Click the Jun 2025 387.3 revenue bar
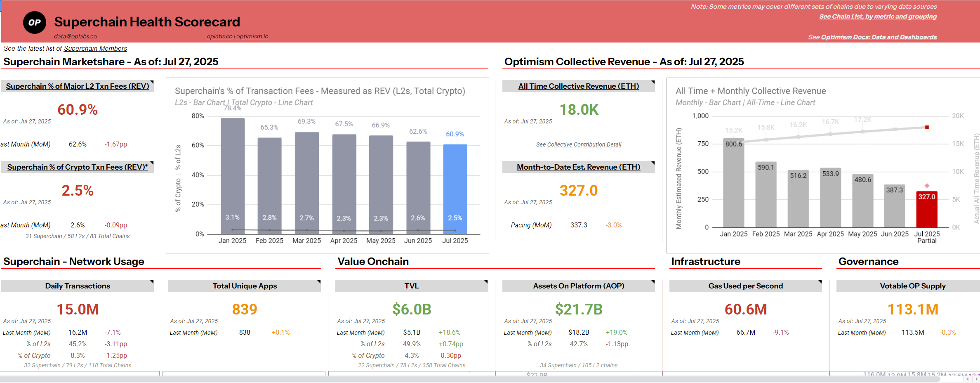 pyautogui.click(x=895, y=206)
